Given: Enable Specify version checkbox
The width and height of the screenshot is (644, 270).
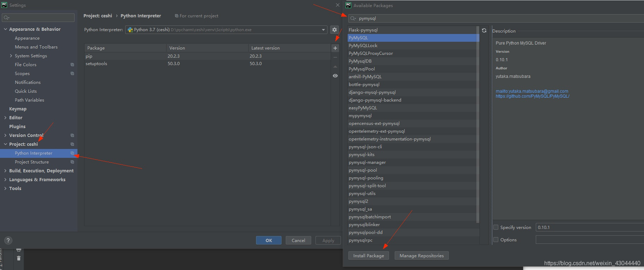Looking at the screenshot, I should click(496, 227).
